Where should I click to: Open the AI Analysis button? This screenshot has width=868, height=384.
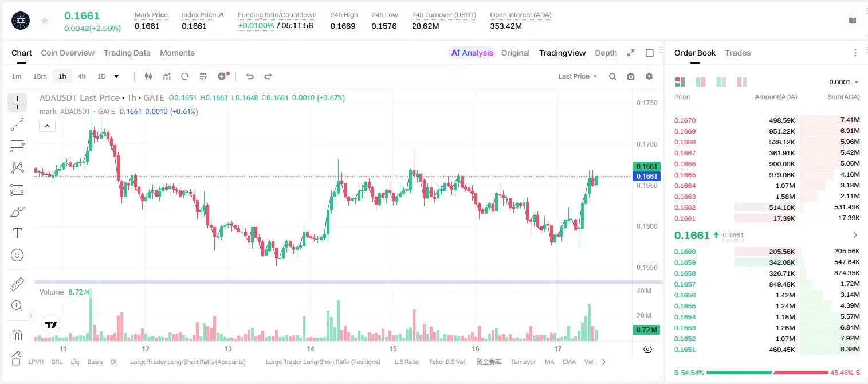472,53
